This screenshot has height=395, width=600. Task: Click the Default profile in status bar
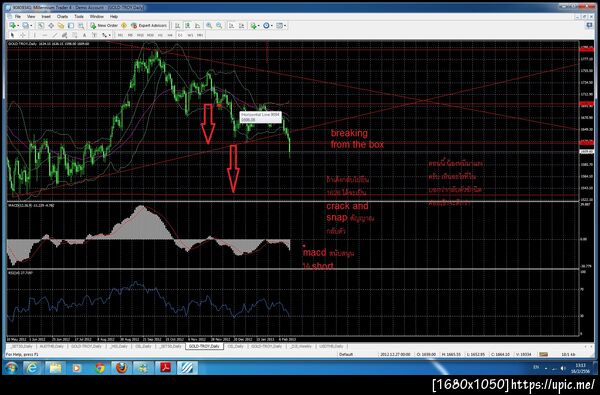click(x=346, y=354)
